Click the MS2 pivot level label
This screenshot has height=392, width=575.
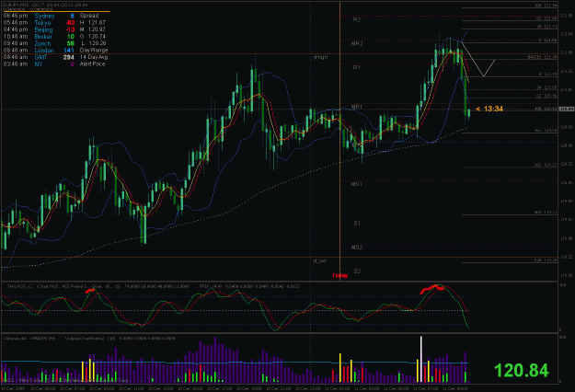pyautogui.click(x=357, y=248)
